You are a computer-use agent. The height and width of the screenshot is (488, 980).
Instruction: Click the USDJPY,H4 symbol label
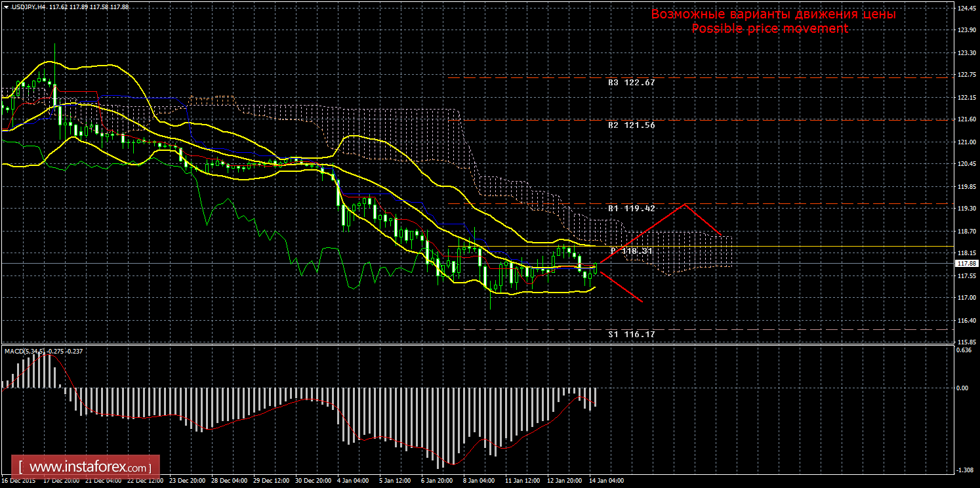pyautogui.click(x=24, y=7)
